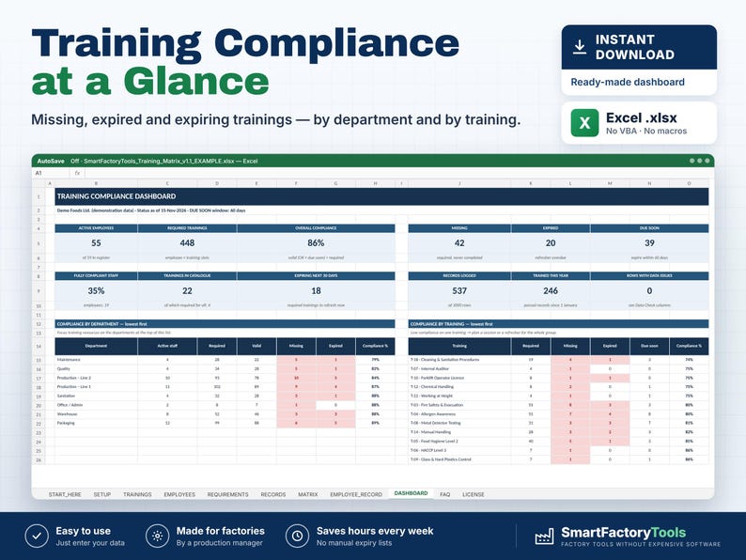Screen dimensions: 746x560
Task: Click the Instant Download button
Action: (x=639, y=47)
